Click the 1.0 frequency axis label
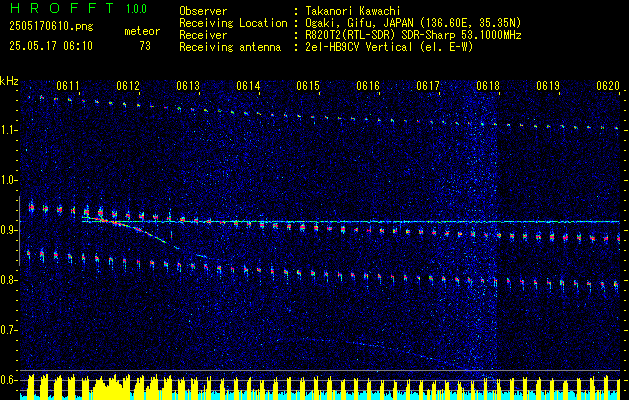The image size is (629, 400). pyautogui.click(x=8, y=181)
